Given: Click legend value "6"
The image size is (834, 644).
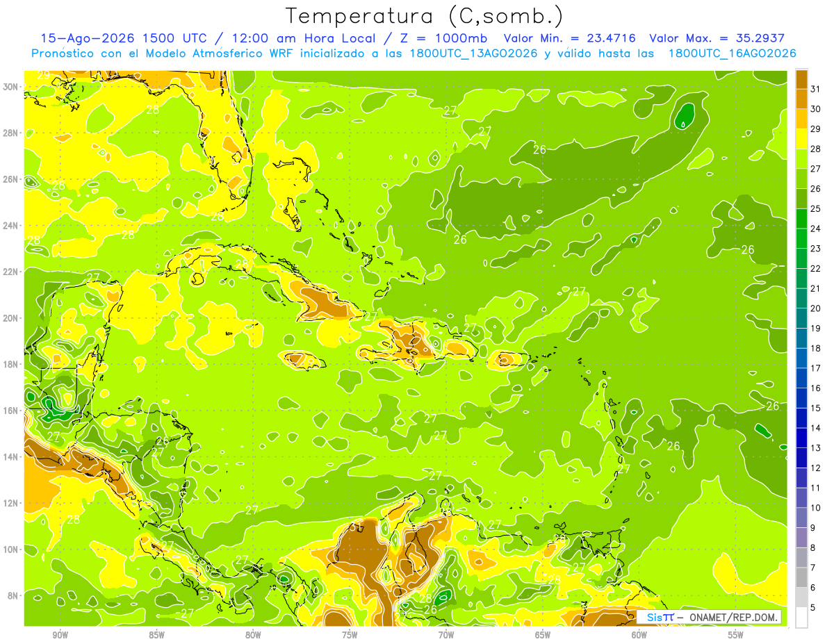Looking at the screenshot, I should [x=813, y=588].
